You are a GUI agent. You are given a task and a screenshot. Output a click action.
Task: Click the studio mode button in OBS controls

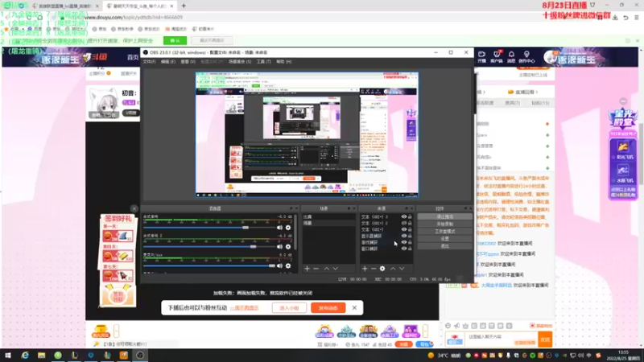tap(445, 232)
